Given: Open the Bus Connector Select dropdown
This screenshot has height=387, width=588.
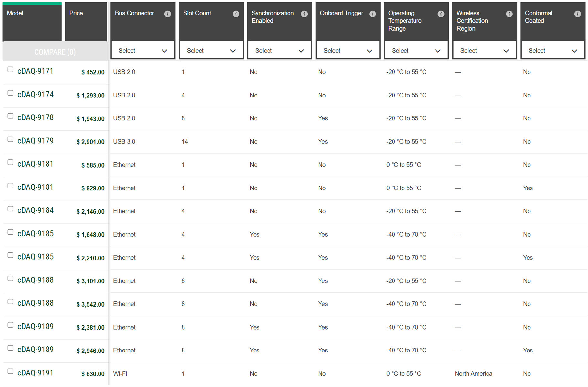Looking at the screenshot, I should (143, 51).
